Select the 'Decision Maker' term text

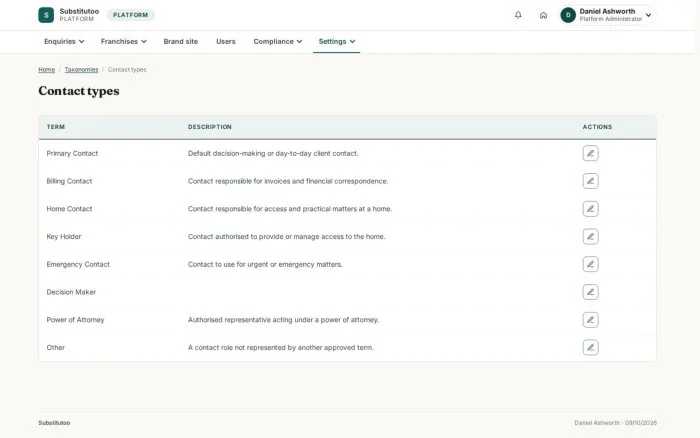[x=71, y=292]
